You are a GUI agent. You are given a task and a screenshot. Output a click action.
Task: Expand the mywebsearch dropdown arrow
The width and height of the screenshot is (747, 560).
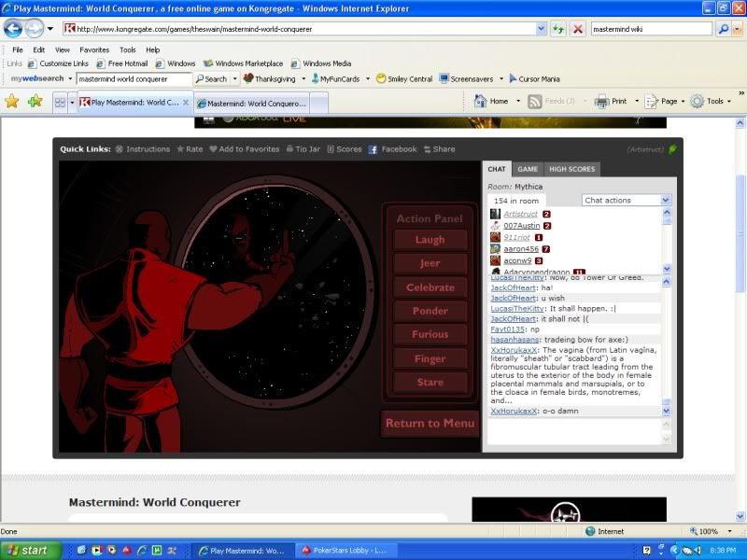70,78
